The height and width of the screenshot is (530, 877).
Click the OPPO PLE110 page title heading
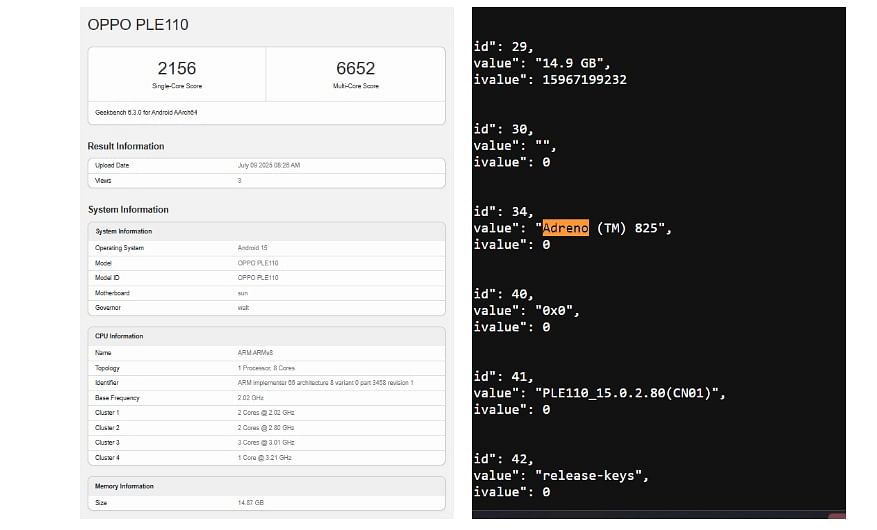coord(138,25)
